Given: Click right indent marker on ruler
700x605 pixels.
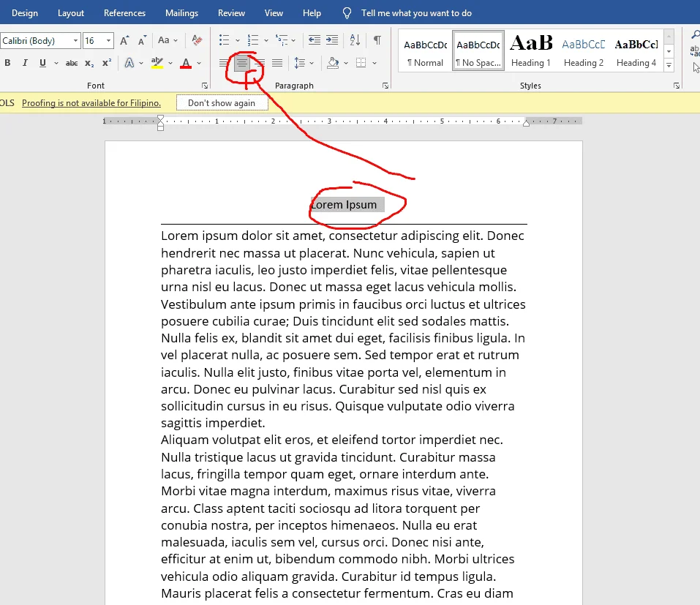Looking at the screenshot, I should coord(527,123).
